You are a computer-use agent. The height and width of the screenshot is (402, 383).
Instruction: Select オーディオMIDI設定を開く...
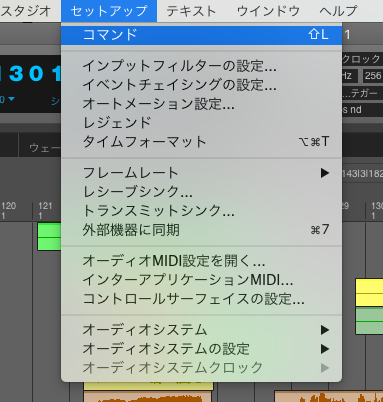[201, 261]
